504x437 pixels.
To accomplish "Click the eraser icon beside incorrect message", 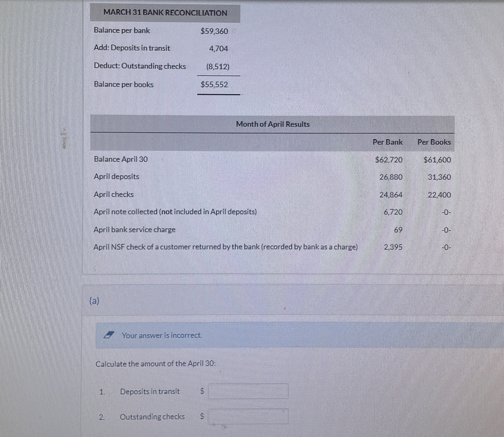I will [x=109, y=335].
